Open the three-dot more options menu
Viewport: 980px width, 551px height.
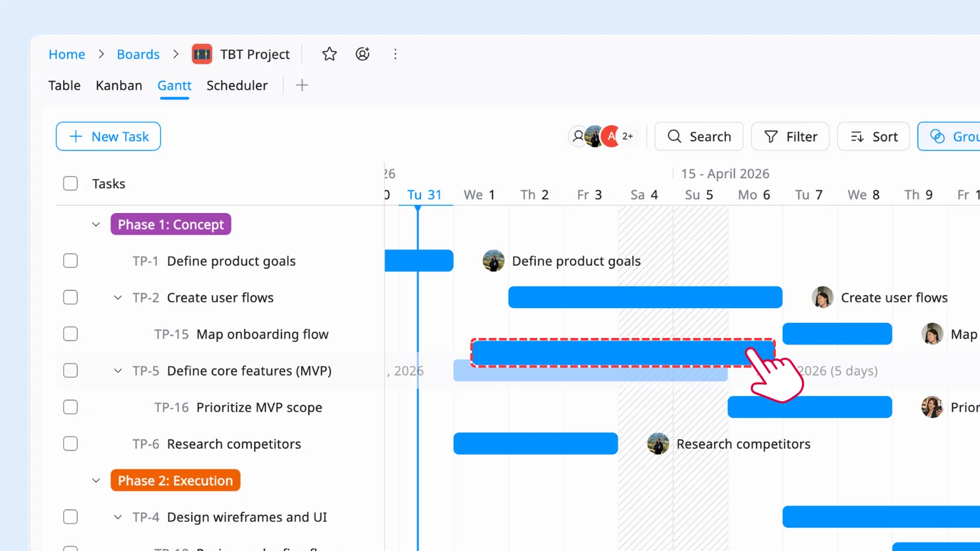click(396, 54)
